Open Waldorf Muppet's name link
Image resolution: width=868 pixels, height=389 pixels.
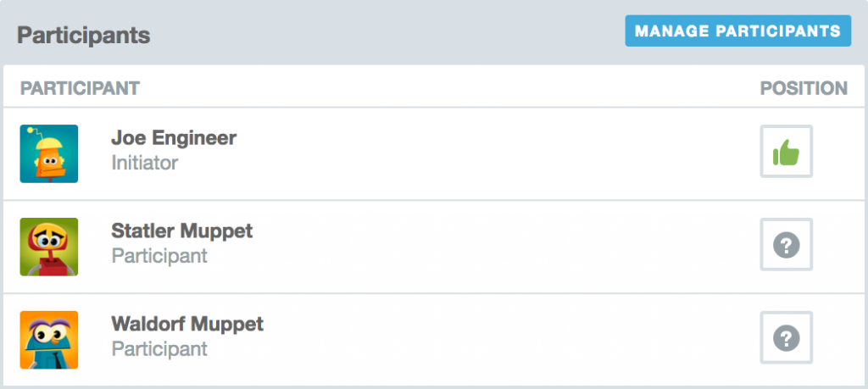[187, 324]
